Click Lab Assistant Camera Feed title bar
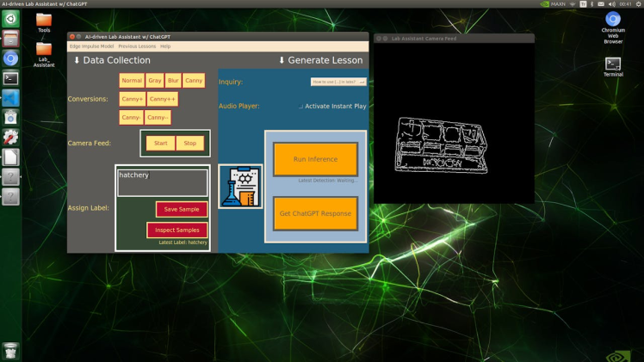The width and height of the screenshot is (644, 362). pos(454,39)
